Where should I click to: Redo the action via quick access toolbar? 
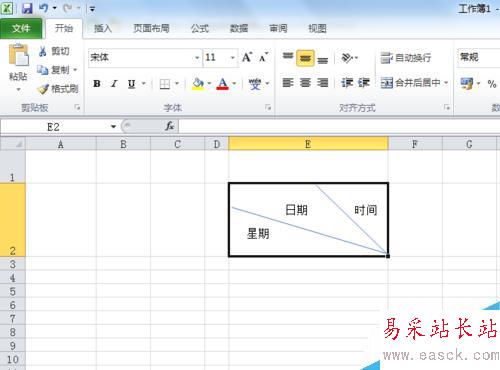tap(68, 8)
